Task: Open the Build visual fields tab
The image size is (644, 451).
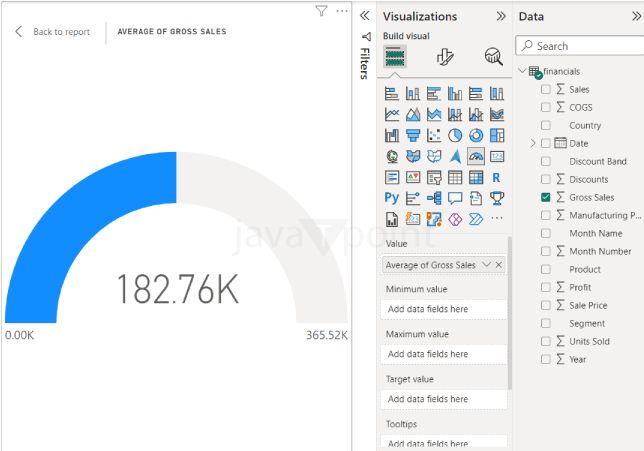Action: (x=395, y=57)
